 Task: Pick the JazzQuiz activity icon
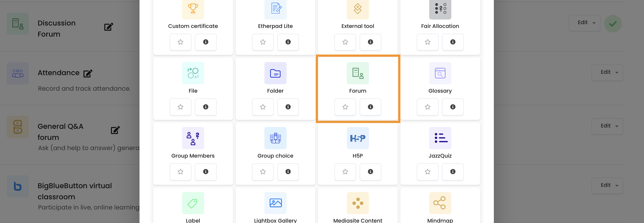coord(440,138)
